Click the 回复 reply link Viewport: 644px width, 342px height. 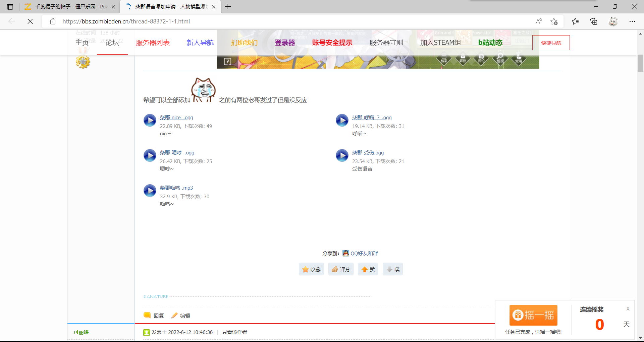click(x=154, y=316)
